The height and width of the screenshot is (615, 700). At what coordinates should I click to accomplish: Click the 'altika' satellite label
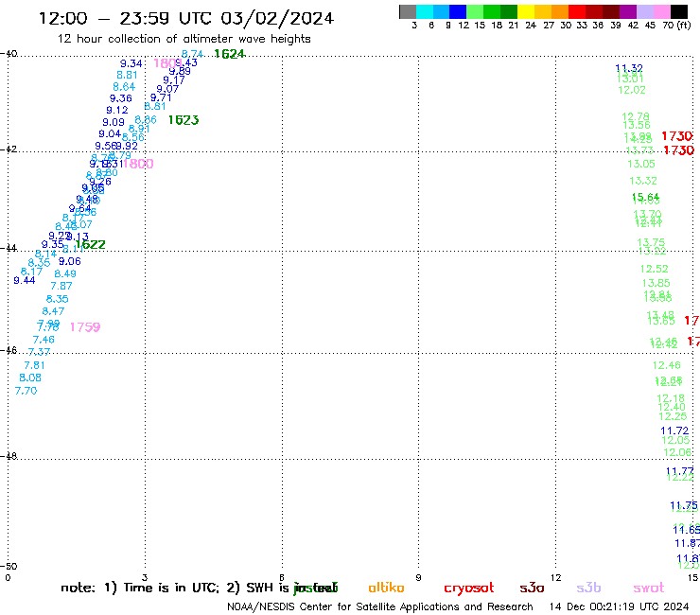tap(386, 588)
